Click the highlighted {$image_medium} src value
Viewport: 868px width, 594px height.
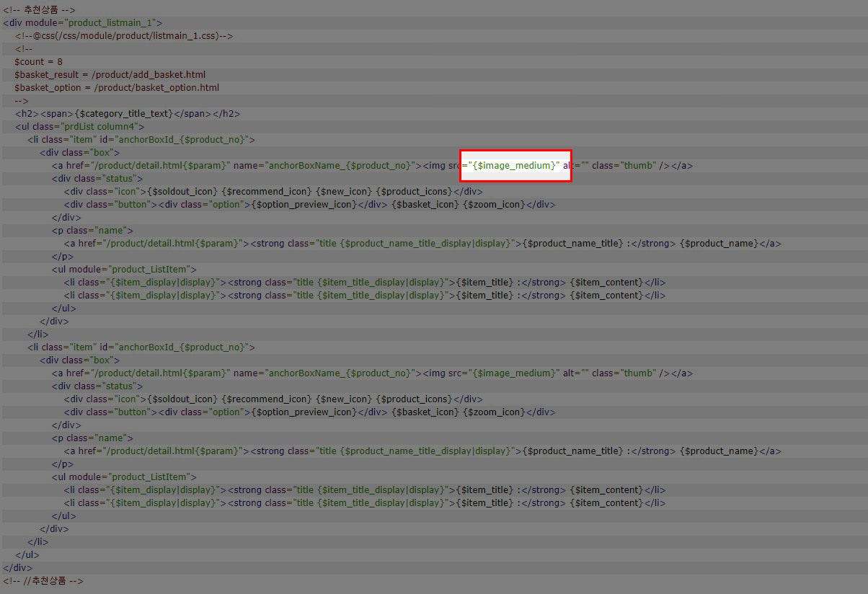515,166
